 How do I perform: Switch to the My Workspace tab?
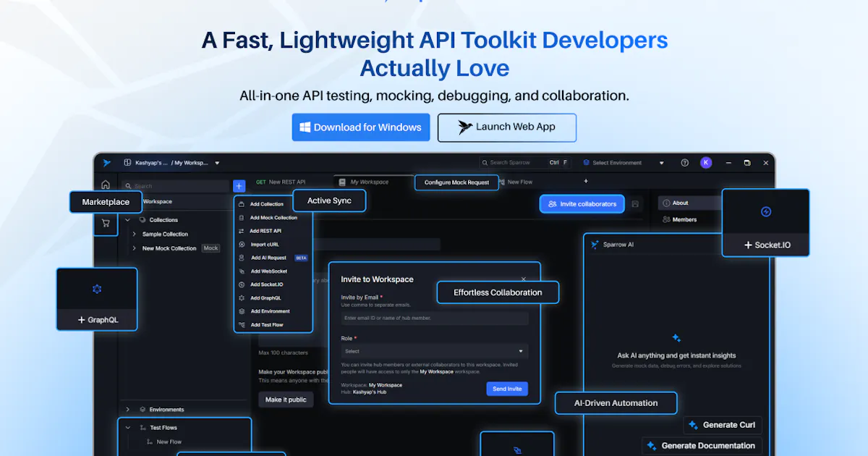[369, 182]
